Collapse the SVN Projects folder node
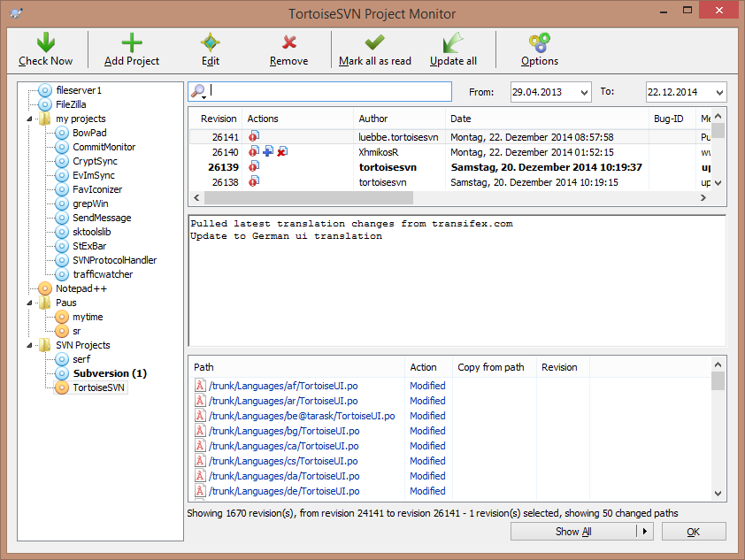The height and width of the screenshot is (560, 745). click(x=30, y=345)
